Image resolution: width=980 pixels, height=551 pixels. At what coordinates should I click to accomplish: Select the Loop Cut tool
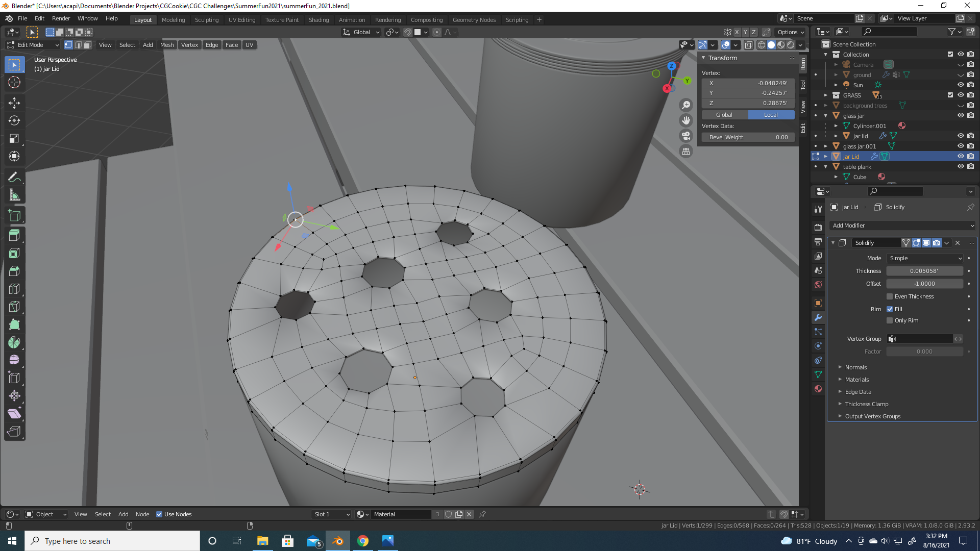coord(14,289)
